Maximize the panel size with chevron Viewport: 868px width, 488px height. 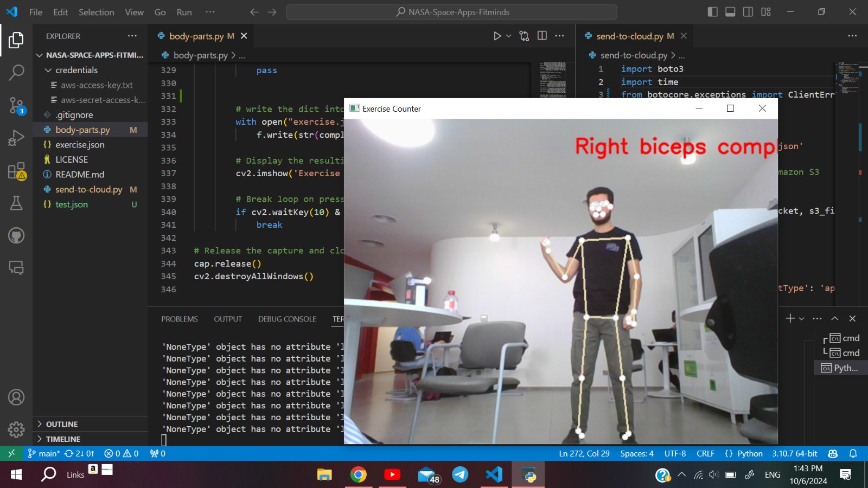point(835,318)
